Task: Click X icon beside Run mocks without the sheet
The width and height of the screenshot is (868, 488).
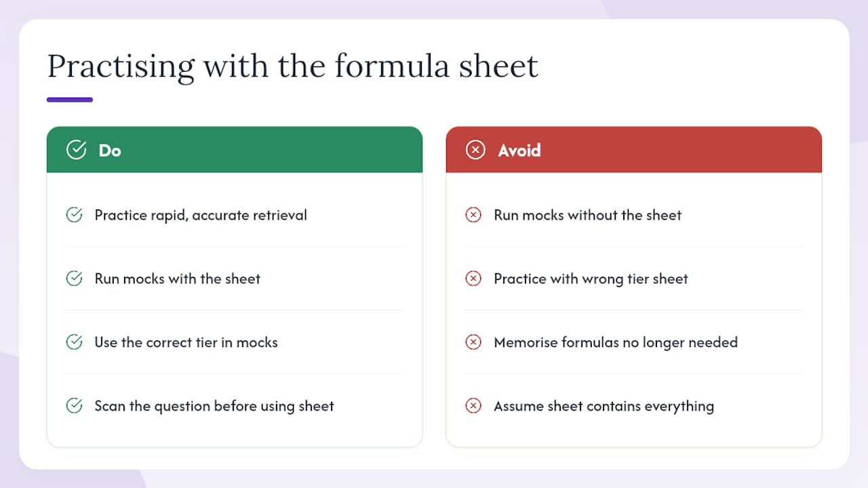Action: pyautogui.click(x=473, y=215)
